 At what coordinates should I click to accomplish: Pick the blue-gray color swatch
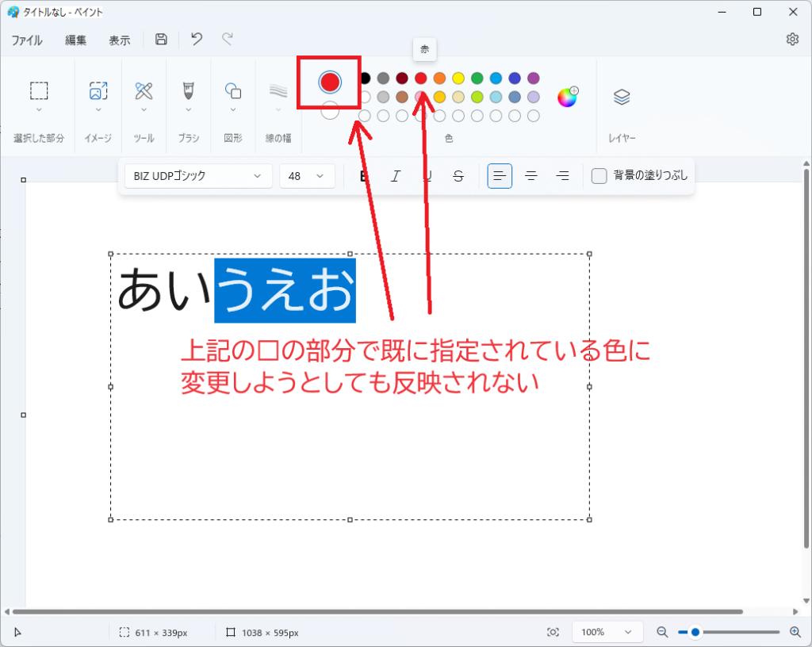point(514,97)
